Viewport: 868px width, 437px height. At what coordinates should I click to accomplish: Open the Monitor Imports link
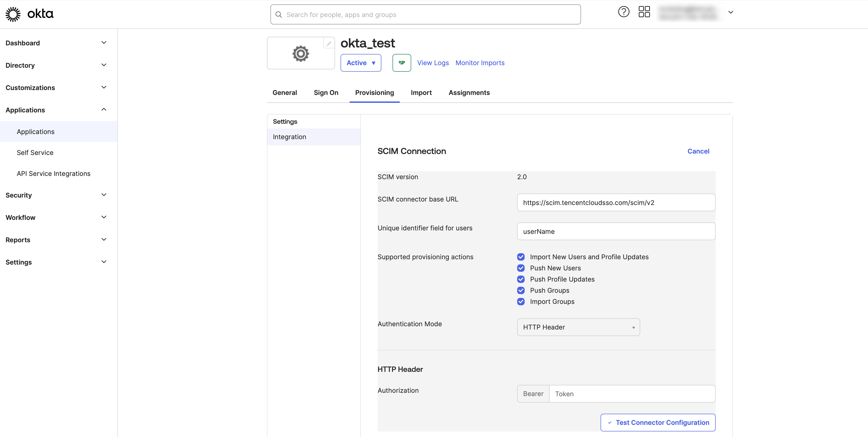click(480, 63)
